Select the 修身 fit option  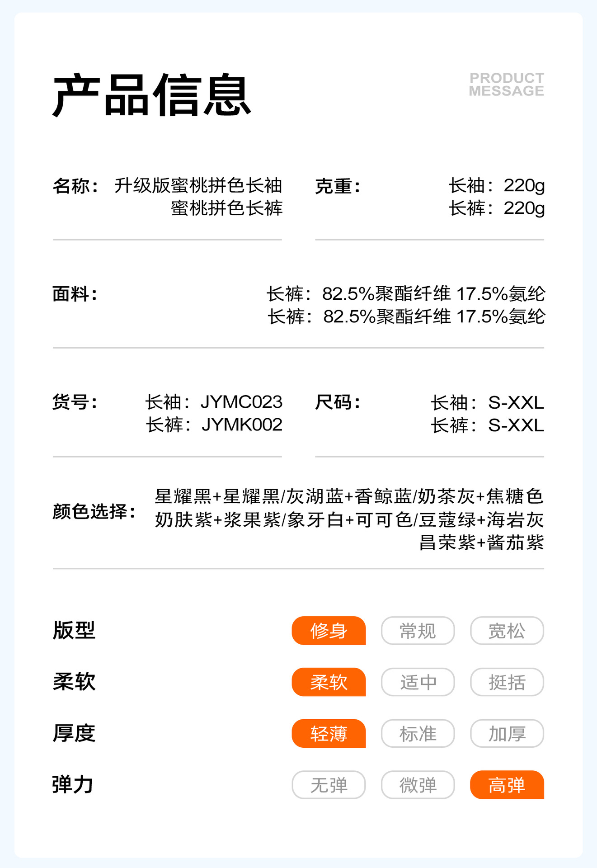(x=329, y=631)
